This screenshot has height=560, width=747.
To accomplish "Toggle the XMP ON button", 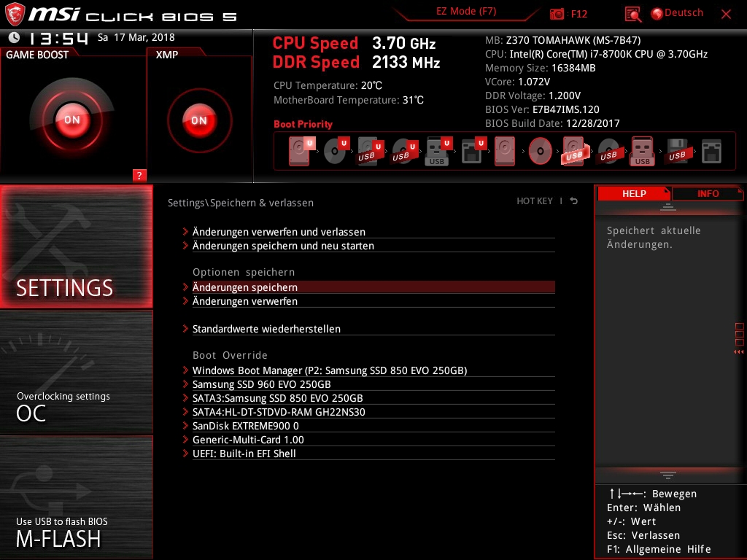I will [199, 120].
